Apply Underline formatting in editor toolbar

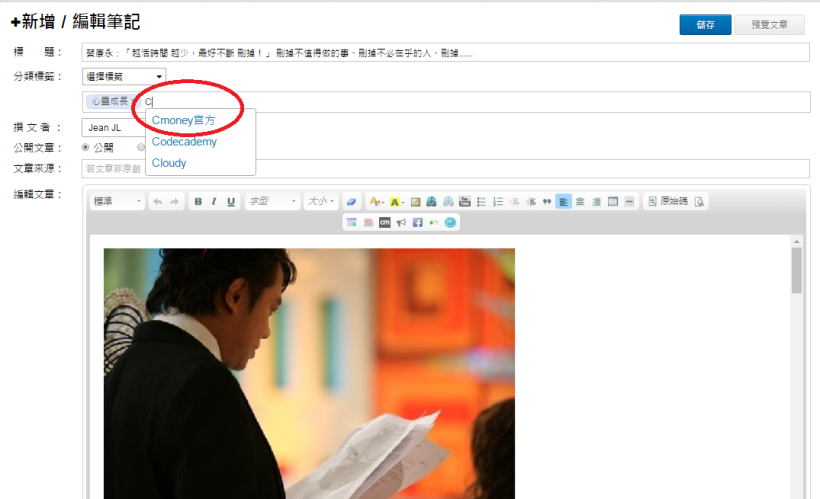pyautogui.click(x=231, y=202)
